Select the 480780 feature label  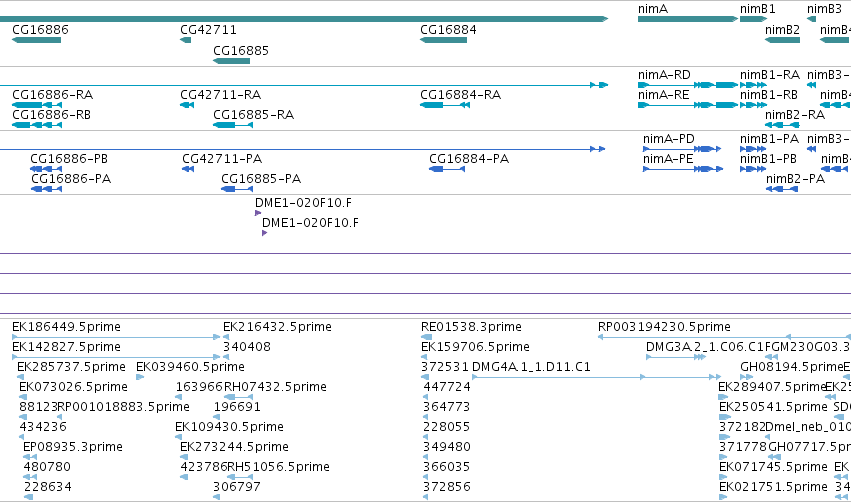click(47, 467)
